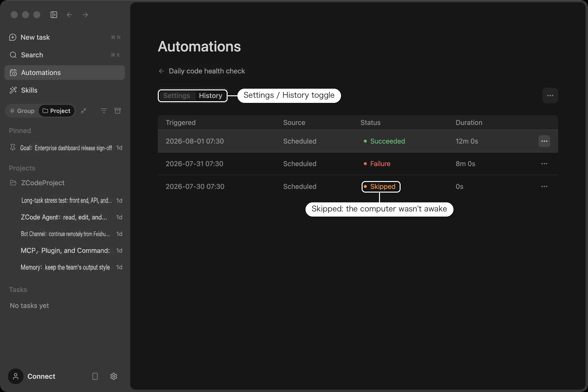Click the Automations calendar-clock icon
Screen dimensions: 588x392
tap(13, 73)
